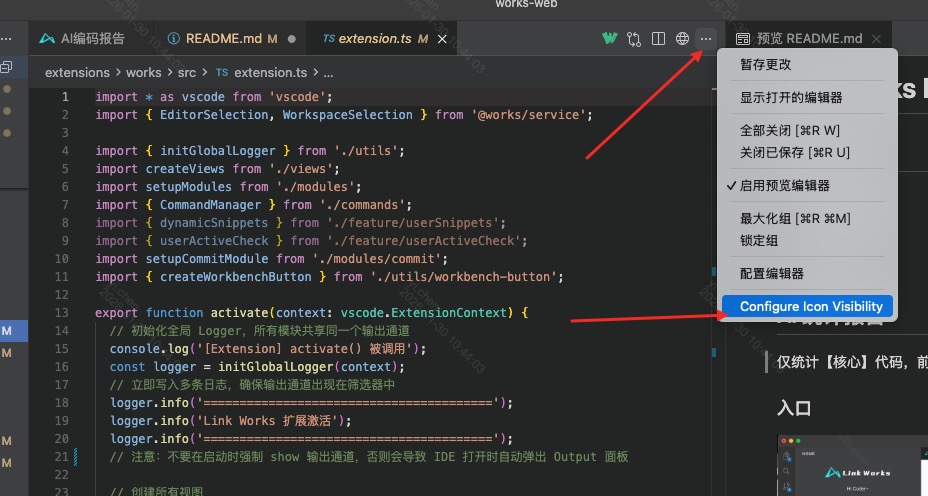
Task: Select 暂存更改 from the menu
Action: click(x=765, y=64)
